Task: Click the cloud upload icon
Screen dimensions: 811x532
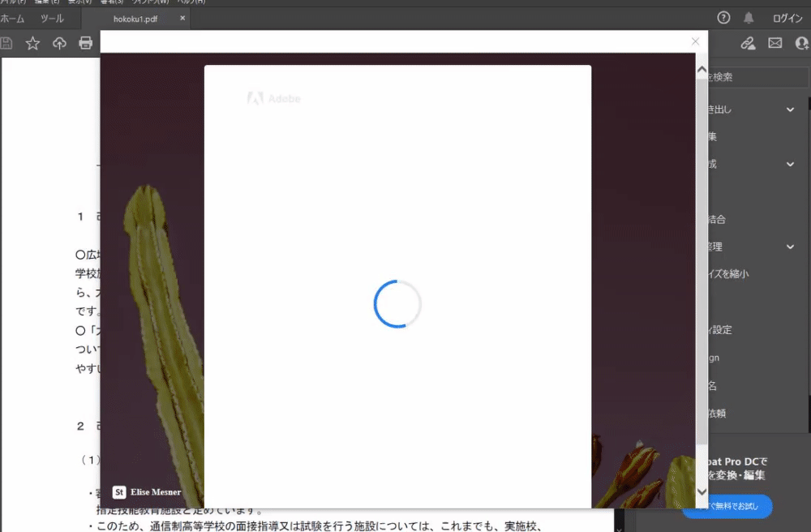Action: 59,43
